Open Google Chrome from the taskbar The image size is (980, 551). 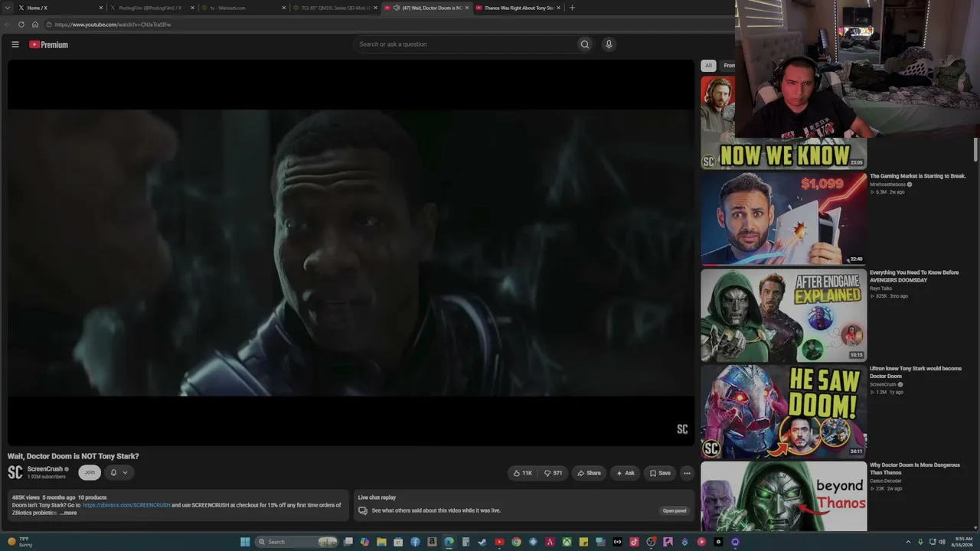[516, 542]
